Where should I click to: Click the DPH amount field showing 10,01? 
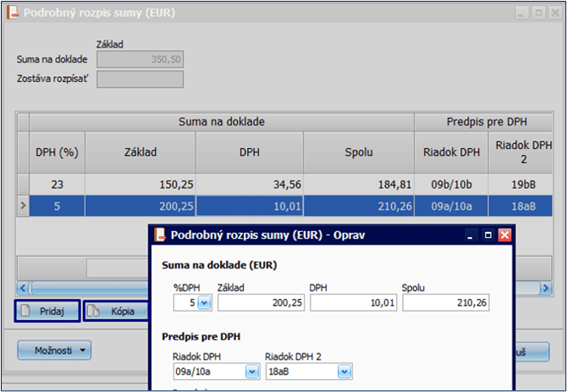[352, 302]
